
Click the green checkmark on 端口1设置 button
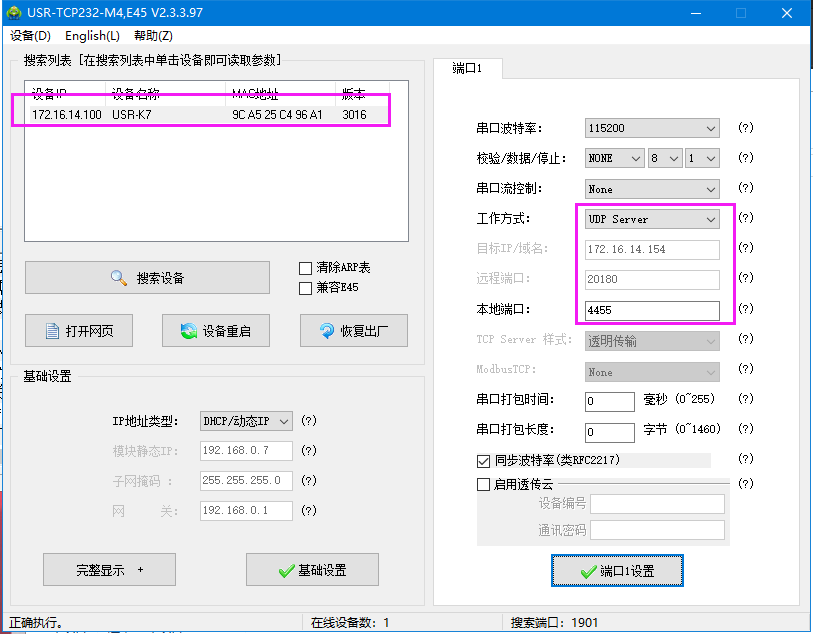click(588, 571)
